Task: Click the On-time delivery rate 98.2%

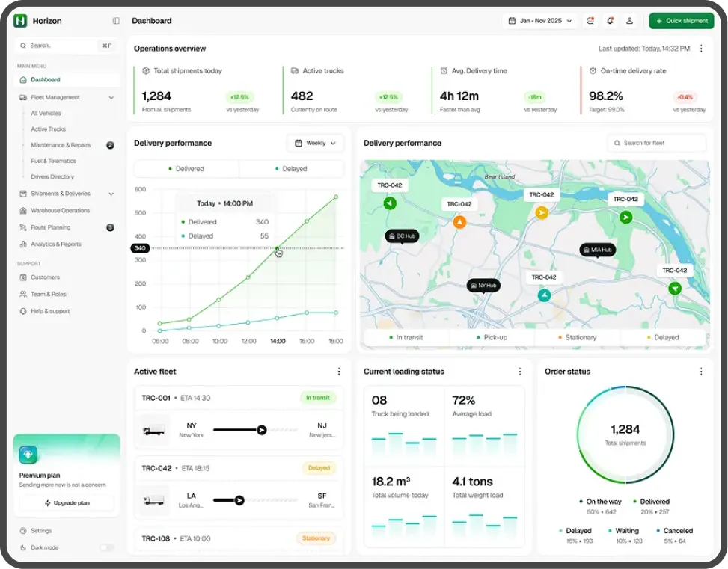Action: coord(606,96)
